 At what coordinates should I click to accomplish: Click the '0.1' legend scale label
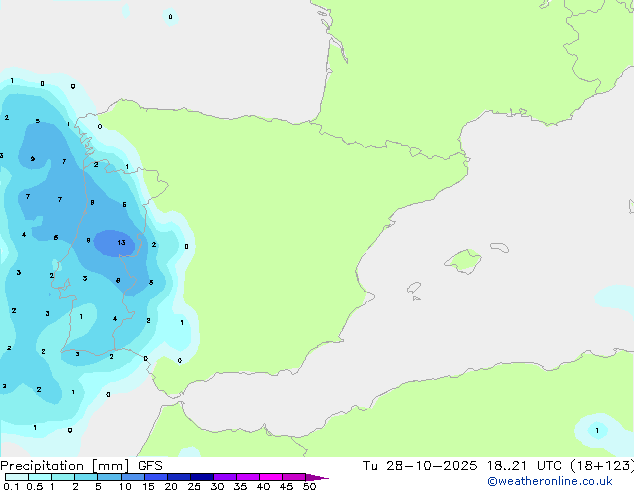pyautogui.click(x=11, y=486)
